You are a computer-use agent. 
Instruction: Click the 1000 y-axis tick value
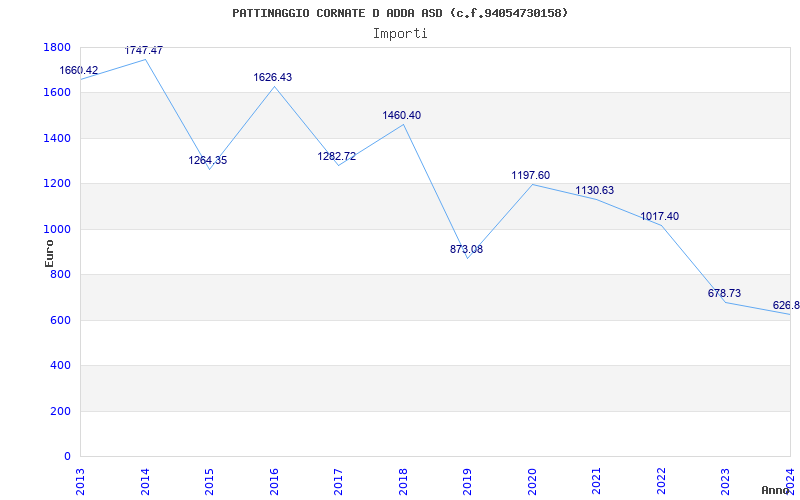[x=57, y=230]
